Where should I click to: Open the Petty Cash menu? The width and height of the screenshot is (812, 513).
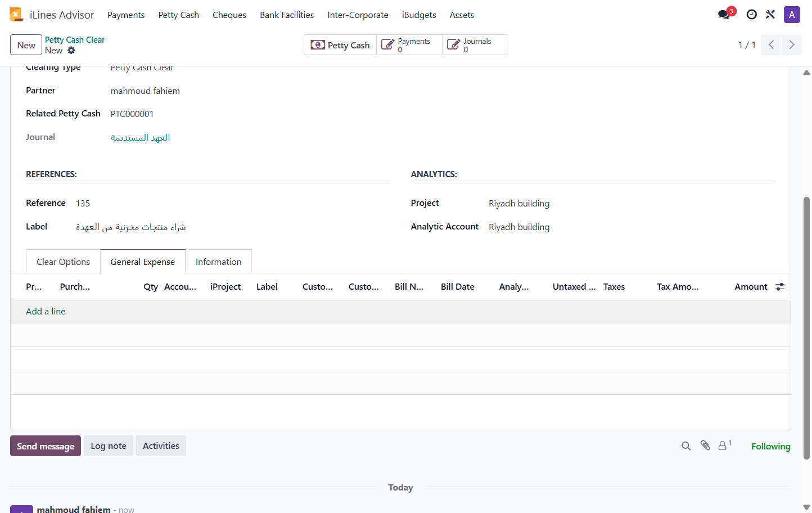[179, 15]
